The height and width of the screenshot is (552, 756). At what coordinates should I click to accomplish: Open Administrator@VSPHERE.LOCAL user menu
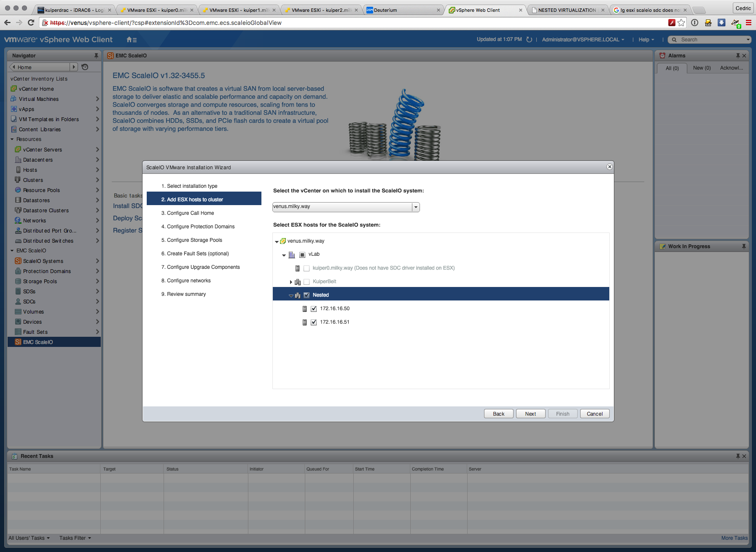[x=583, y=40]
